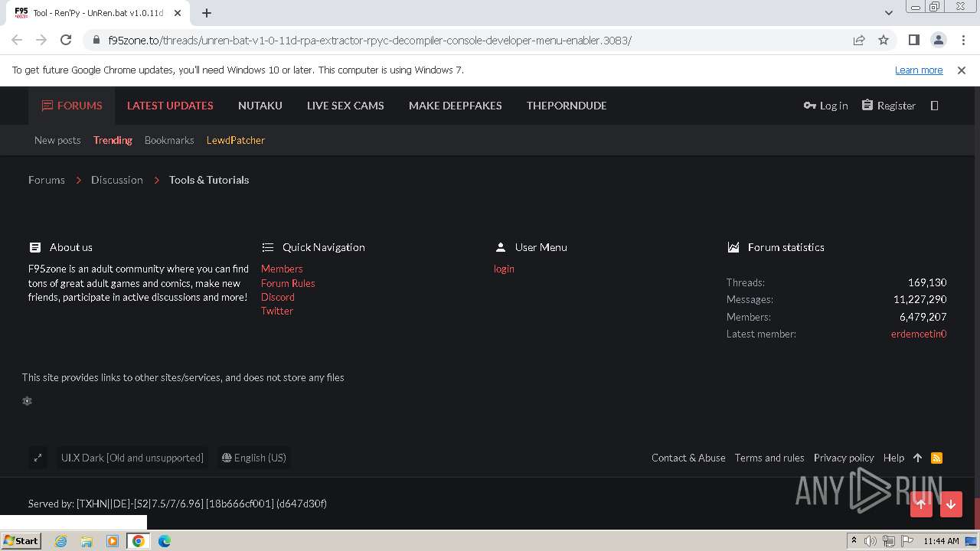Open Windows Media Player taskbar icon

[x=113, y=541]
